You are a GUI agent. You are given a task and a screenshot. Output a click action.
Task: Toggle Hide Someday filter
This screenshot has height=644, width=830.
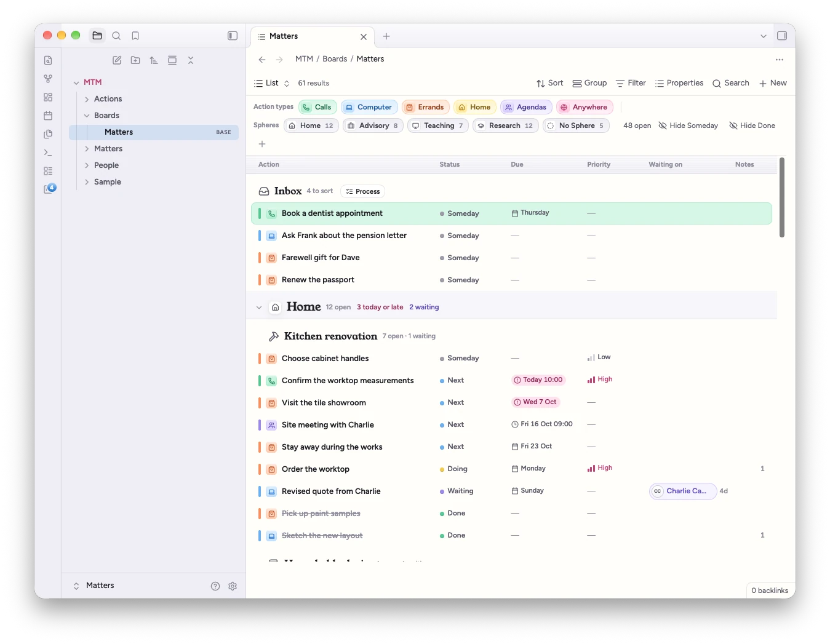[688, 125]
